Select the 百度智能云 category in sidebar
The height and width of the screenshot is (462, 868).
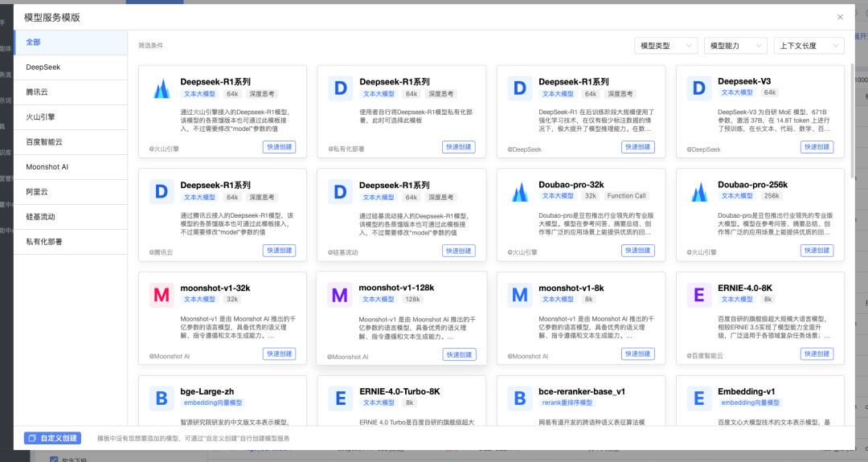[70, 141]
